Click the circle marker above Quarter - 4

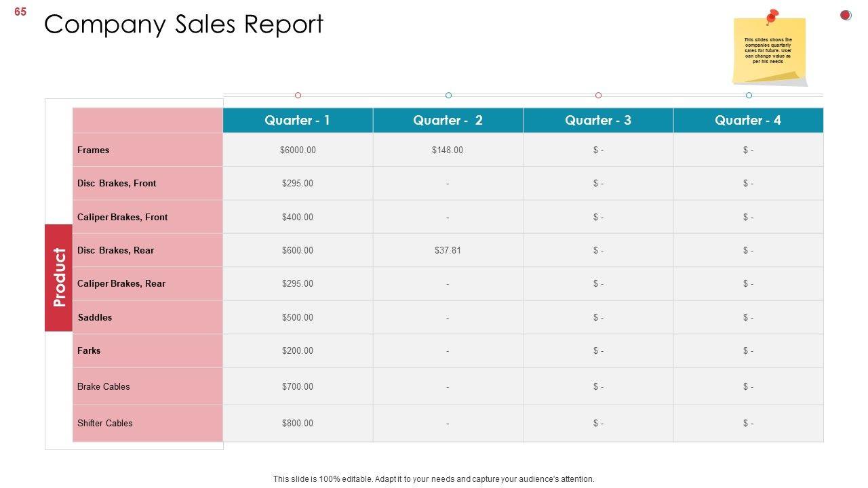[x=749, y=96]
